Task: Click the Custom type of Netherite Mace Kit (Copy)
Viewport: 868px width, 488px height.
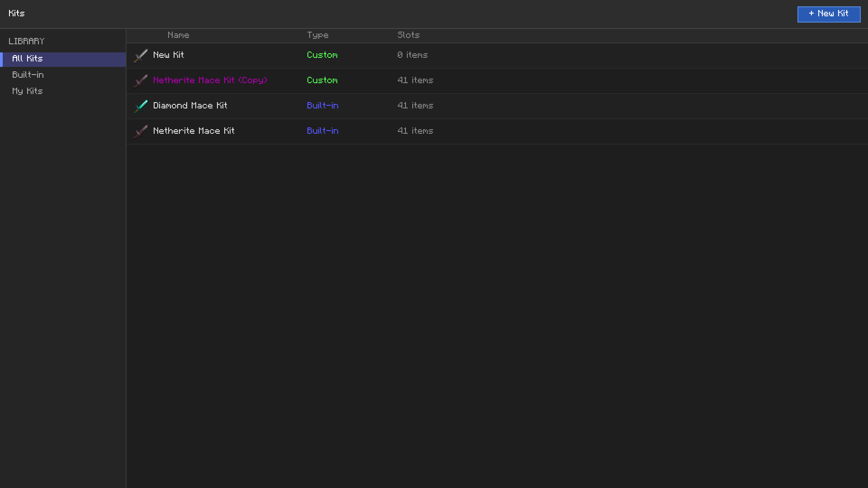Action: (x=322, y=80)
